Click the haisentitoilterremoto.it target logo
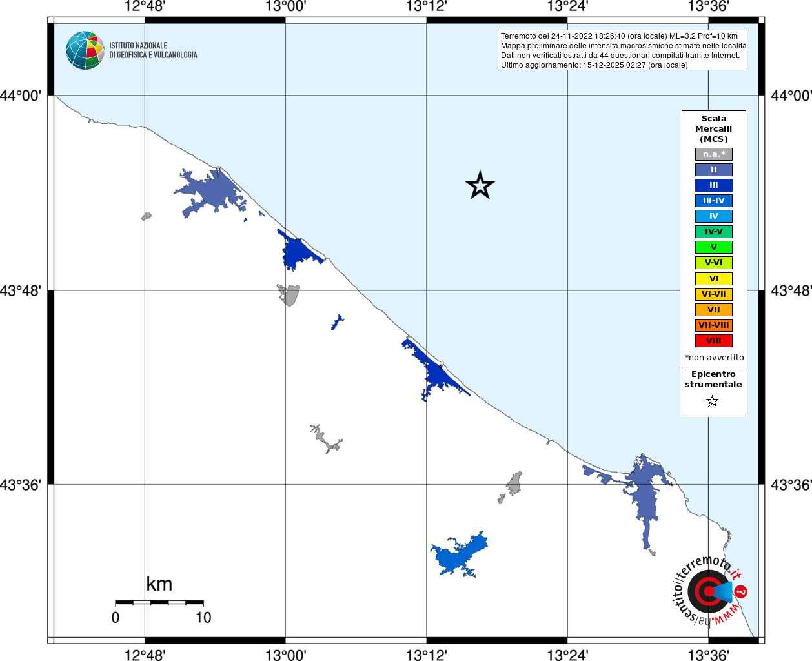 (x=710, y=591)
